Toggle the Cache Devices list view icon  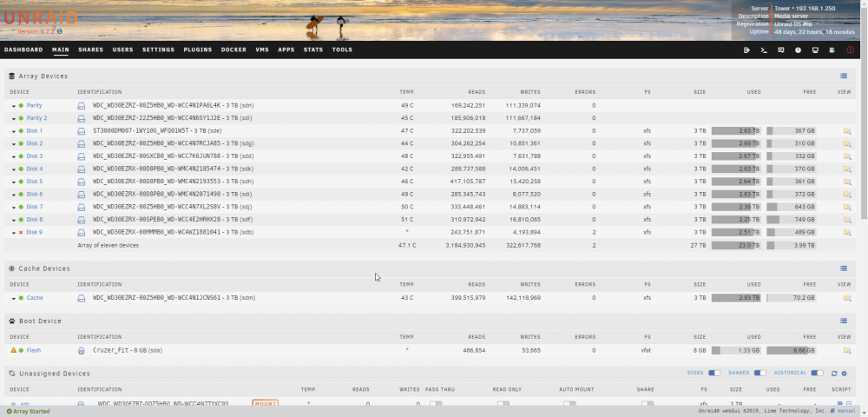[x=844, y=268]
